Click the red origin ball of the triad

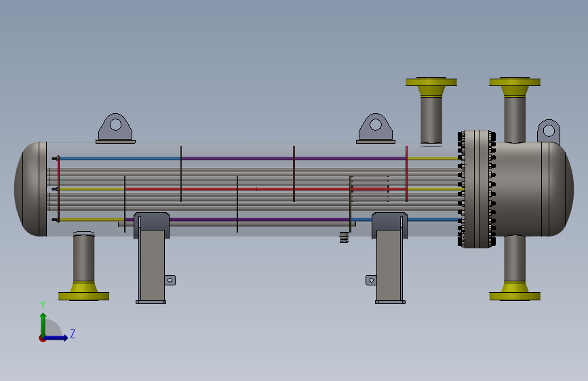tap(42, 338)
